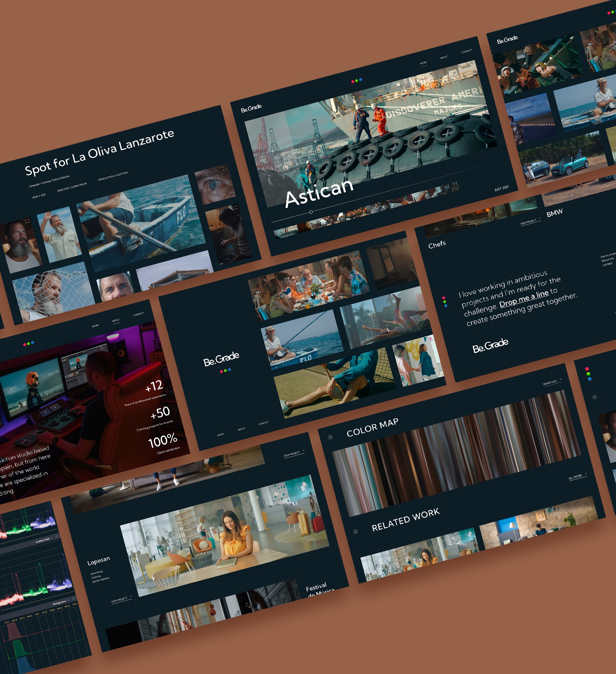The width and height of the screenshot is (616, 674).
Task: Click the '+12' years experience stat
Action: (x=154, y=386)
